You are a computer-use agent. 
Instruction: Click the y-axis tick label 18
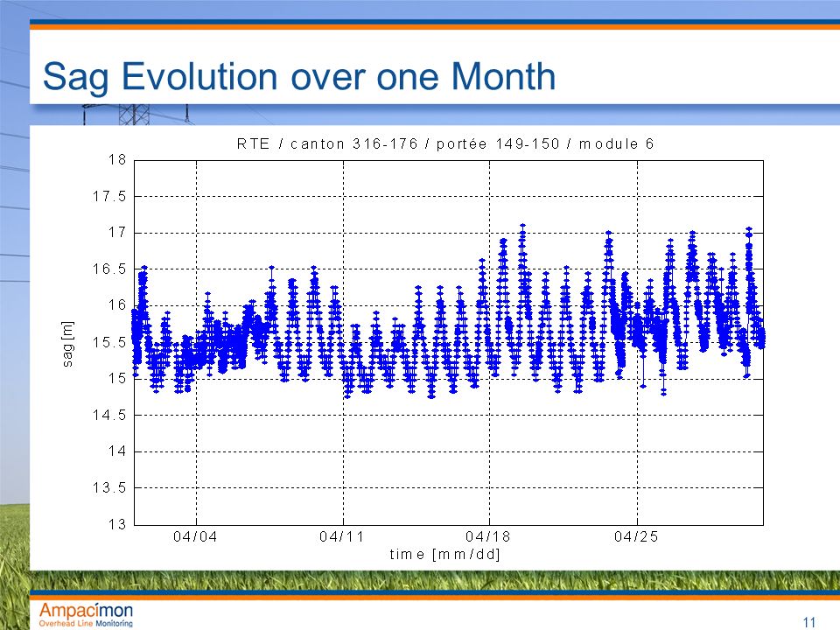[x=117, y=159]
